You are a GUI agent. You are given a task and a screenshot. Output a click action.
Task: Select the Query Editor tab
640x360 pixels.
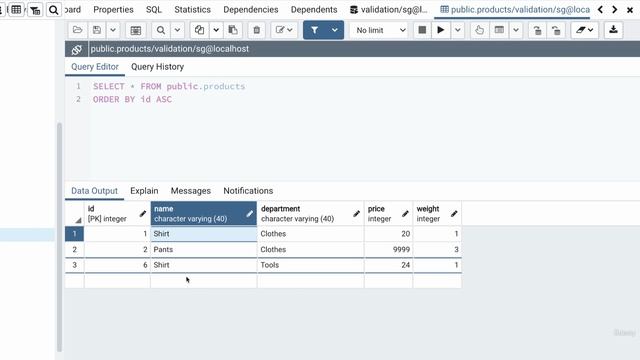95,67
